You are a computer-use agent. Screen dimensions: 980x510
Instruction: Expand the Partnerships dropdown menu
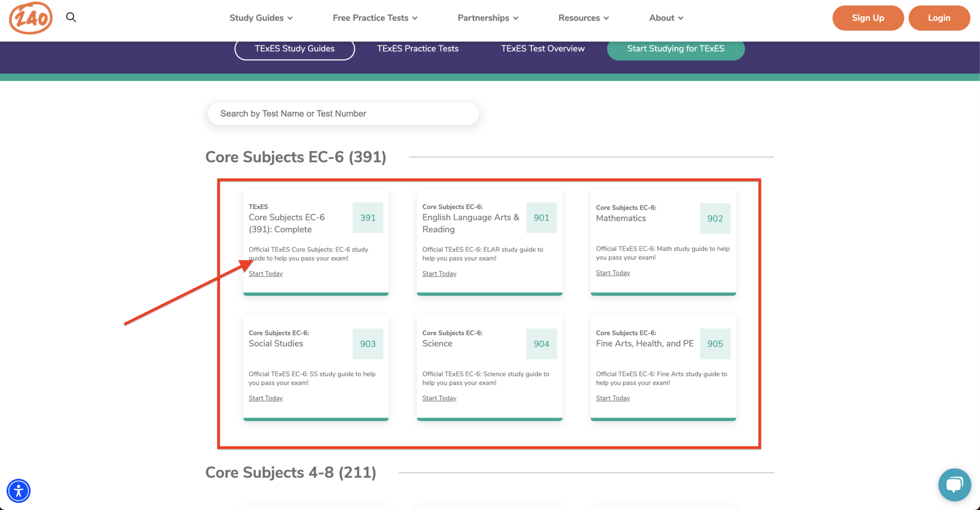488,18
